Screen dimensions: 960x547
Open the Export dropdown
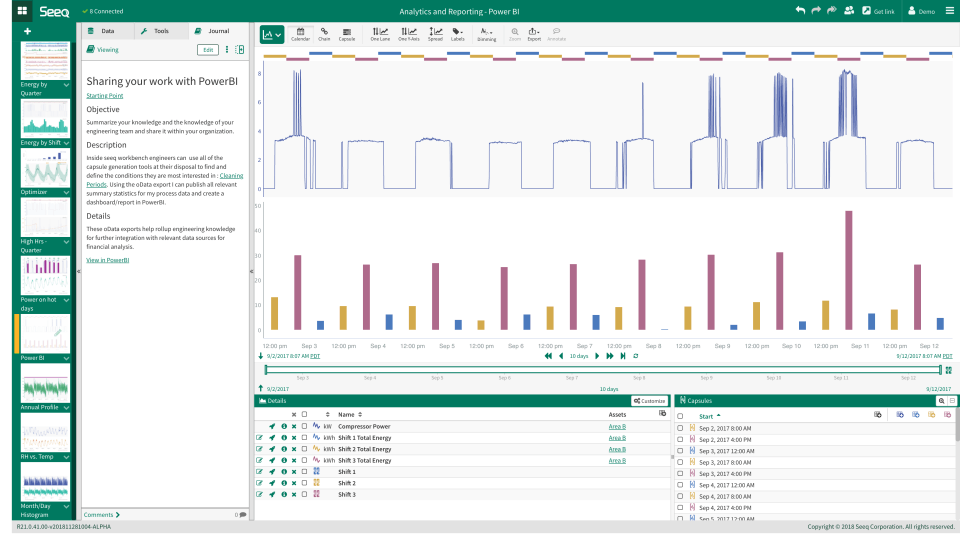coord(534,34)
